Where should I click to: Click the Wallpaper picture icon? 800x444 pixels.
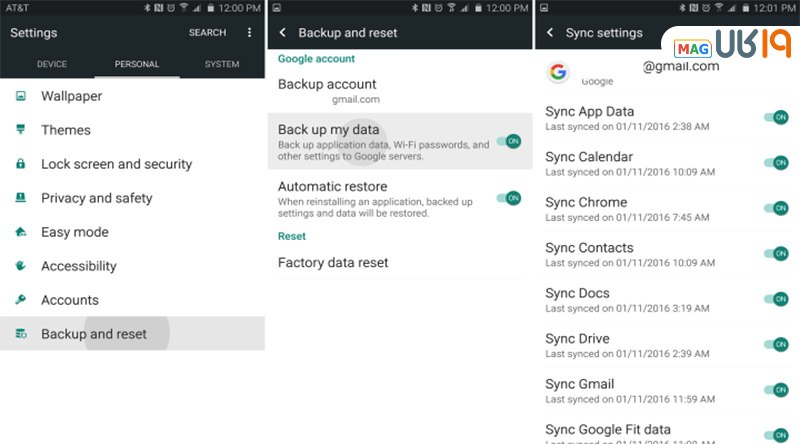[20, 96]
